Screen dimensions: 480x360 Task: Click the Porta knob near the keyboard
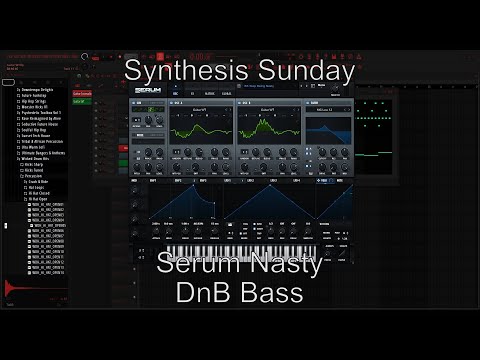(328, 253)
